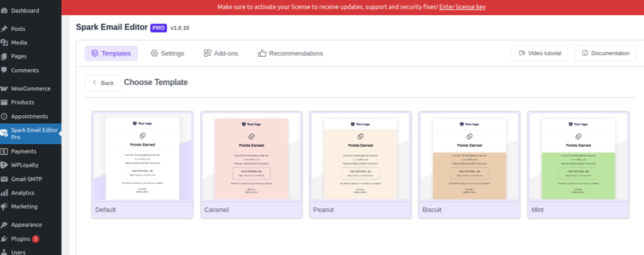Select the Caramel template thumbnail
Viewport: 644px width, 255px height.
click(252, 157)
